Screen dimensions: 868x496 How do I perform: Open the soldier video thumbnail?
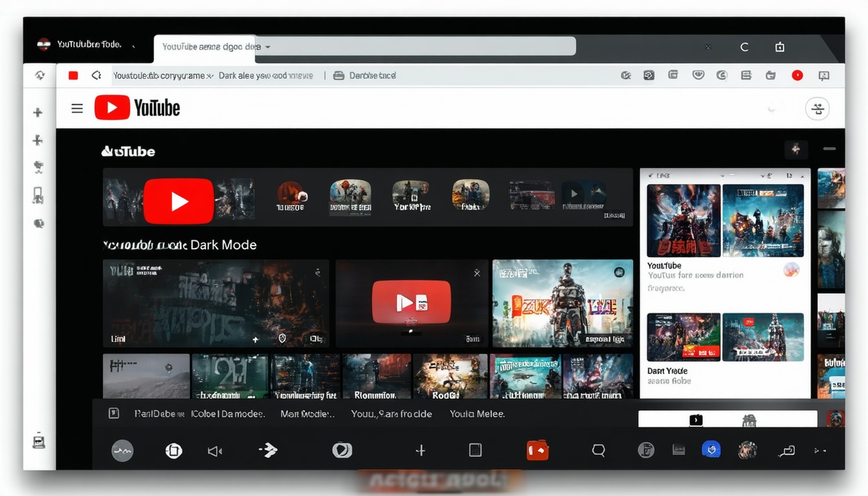tap(563, 304)
